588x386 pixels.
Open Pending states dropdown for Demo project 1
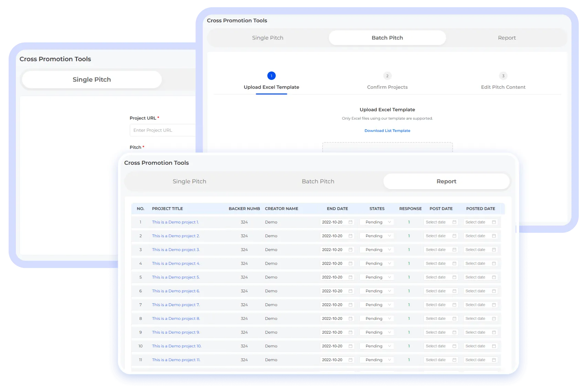pos(376,222)
